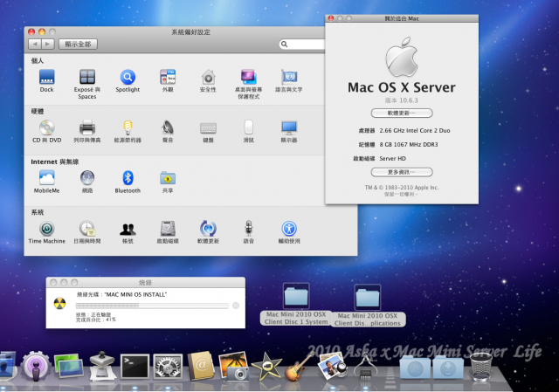Open the Trash in the Dock
The width and height of the screenshot is (559, 392).
coord(481,367)
